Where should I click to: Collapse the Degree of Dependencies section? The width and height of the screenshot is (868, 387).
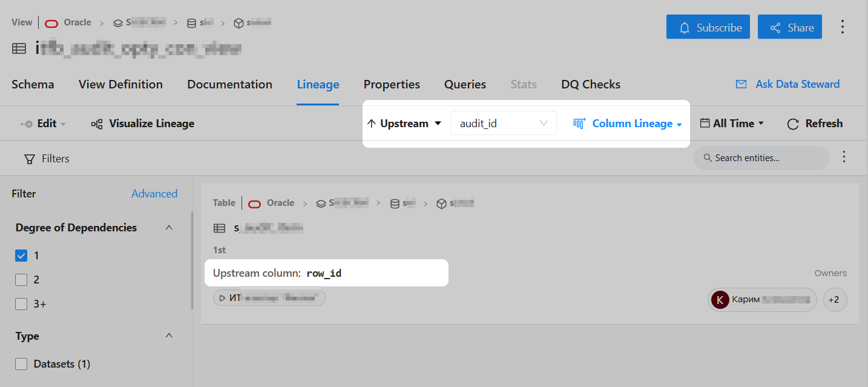click(169, 228)
